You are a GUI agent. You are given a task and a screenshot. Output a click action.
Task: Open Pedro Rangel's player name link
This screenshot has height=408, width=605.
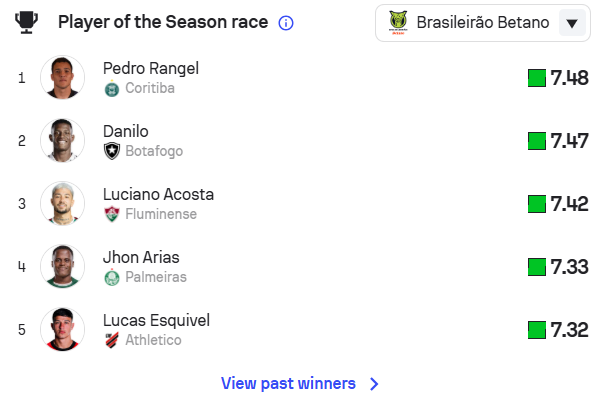[x=151, y=68]
